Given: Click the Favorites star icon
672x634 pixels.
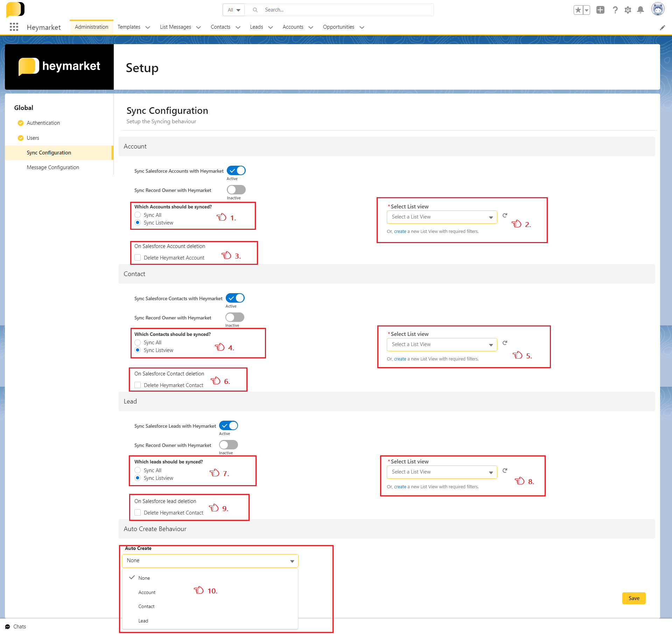Looking at the screenshot, I should 578,10.
